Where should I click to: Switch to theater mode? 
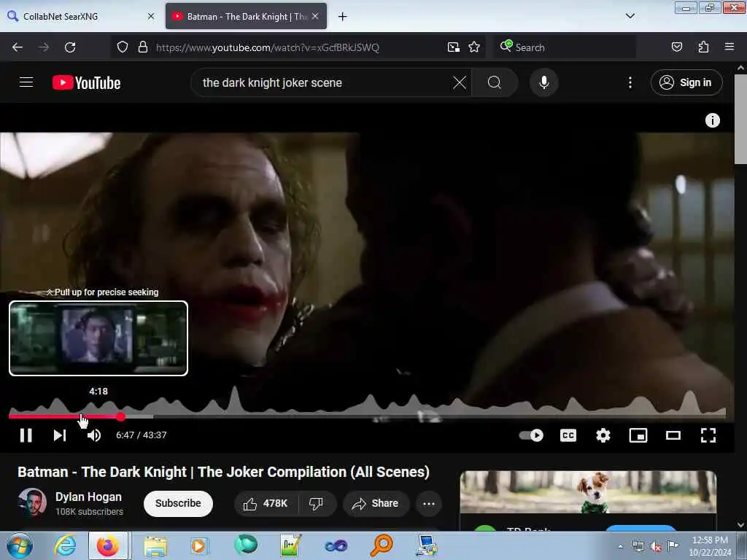click(x=673, y=435)
